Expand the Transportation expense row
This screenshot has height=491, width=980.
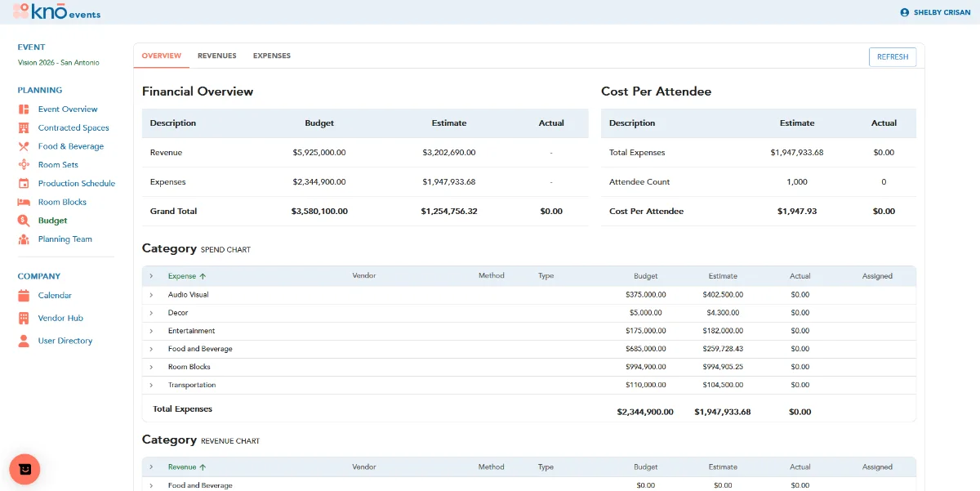(151, 385)
